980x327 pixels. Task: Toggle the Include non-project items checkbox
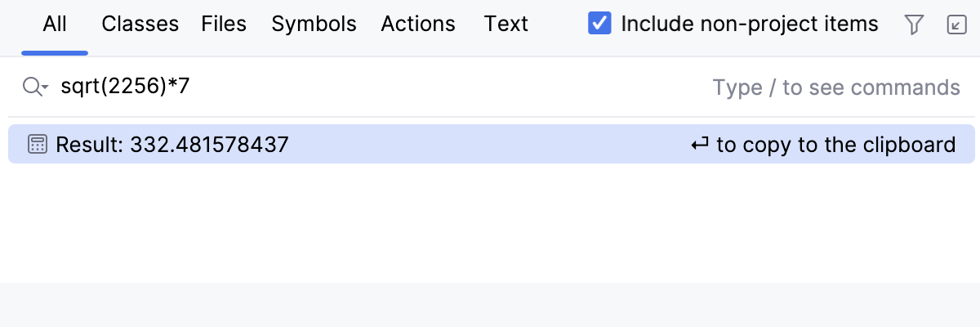(x=599, y=24)
